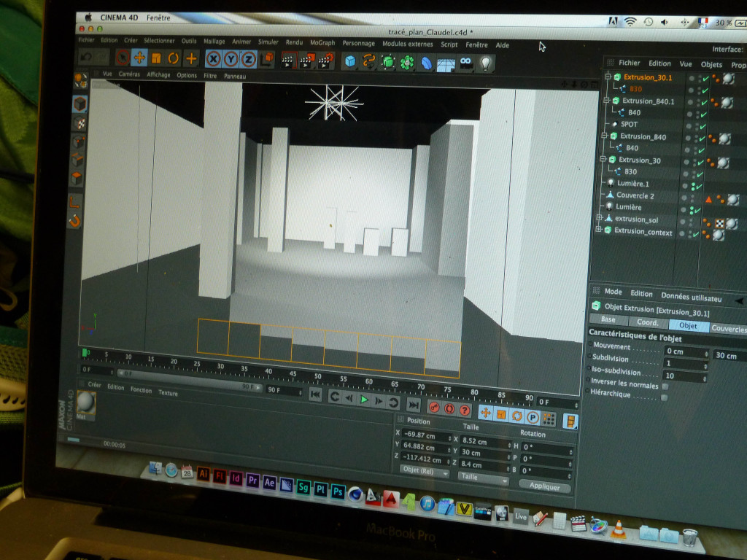This screenshot has height=560, width=747.
Task: Select the Rotate tool in top toolbar
Action: [174, 58]
